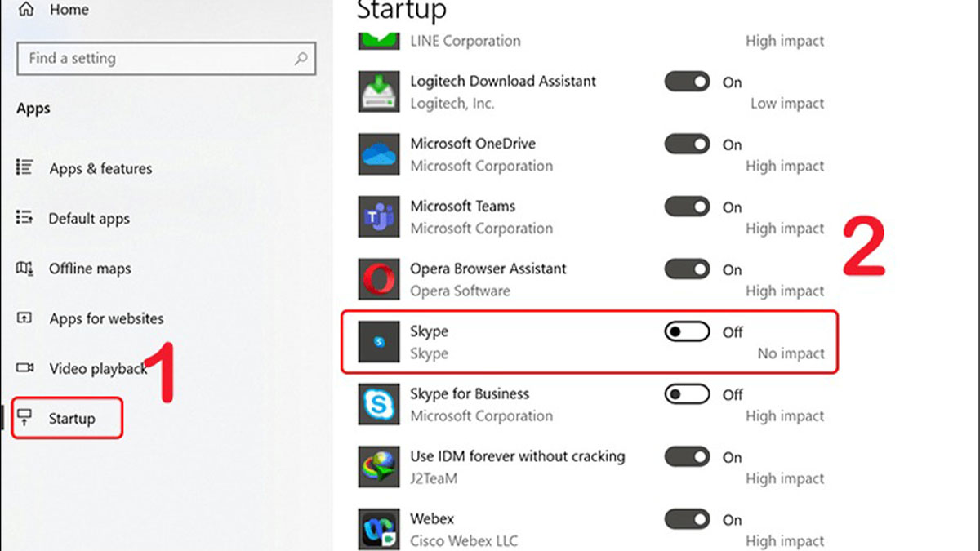Toggle off Use IDM forever without cracking
This screenshot has height=551, width=980.
(687, 457)
